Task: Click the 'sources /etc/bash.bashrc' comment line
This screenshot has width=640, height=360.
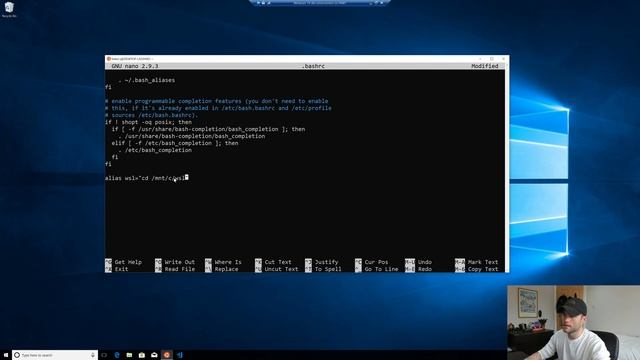Action: tap(151, 115)
